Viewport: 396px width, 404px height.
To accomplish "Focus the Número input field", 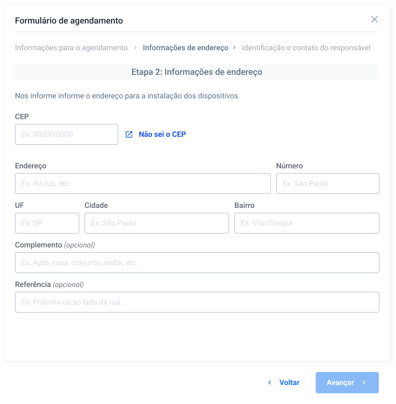I will pyautogui.click(x=328, y=183).
